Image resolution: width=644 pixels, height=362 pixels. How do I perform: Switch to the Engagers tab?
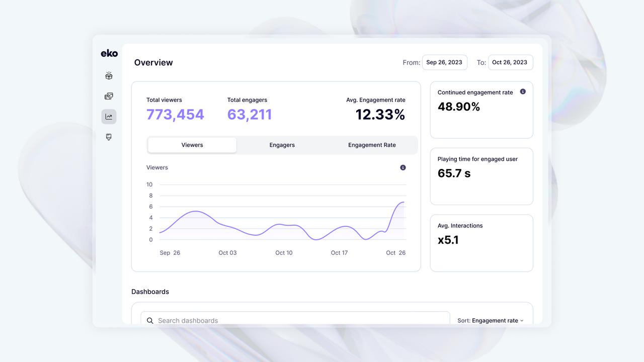282,145
